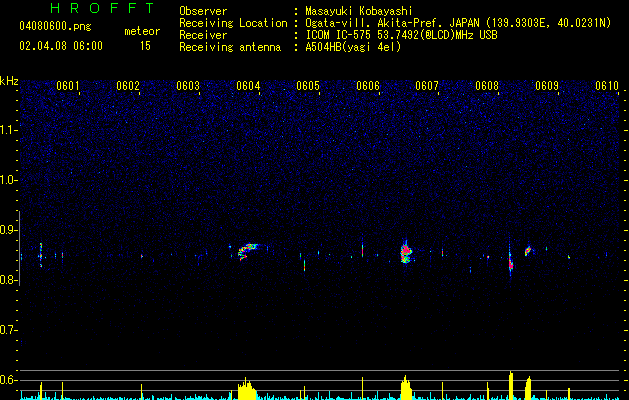Click the 0.8 kHz axis label
Screen dimensions: 629x400
(x=8, y=280)
